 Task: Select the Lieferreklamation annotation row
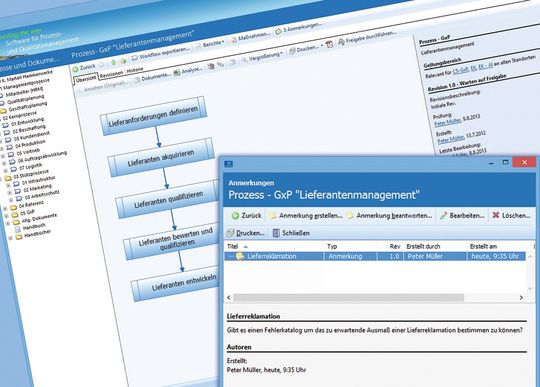click(x=375, y=256)
